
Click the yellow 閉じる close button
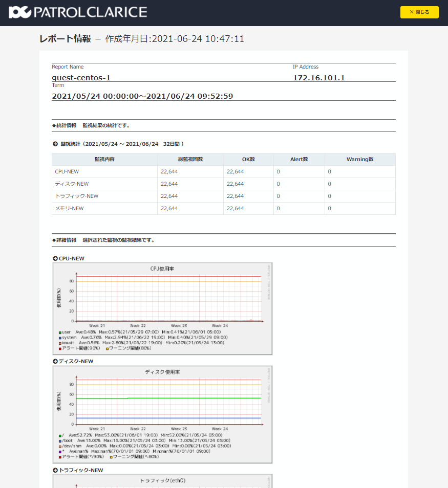click(x=419, y=12)
